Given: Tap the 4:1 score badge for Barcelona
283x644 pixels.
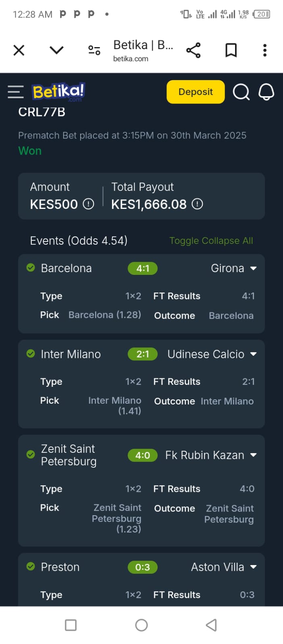Looking at the screenshot, I should (142, 268).
